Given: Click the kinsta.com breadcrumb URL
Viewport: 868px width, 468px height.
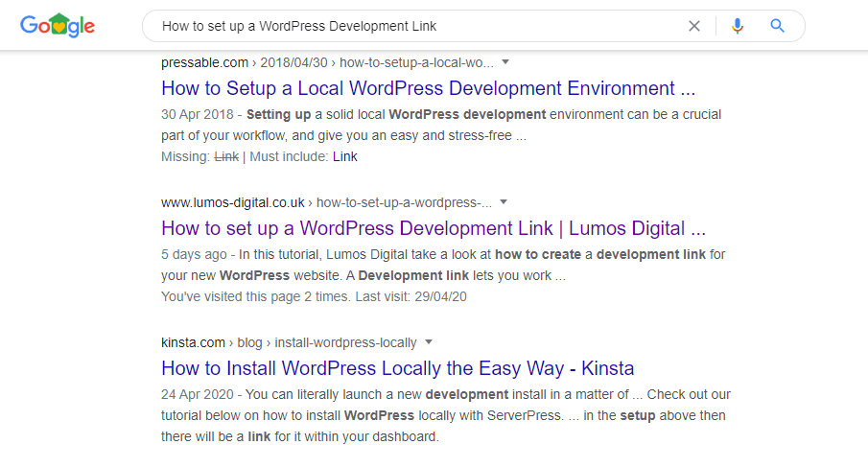Looking at the screenshot, I should (289, 342).
